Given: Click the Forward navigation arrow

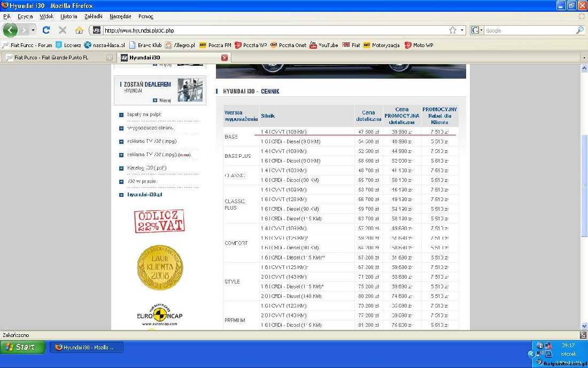Looking at the screenshot, I should tap(24, 30).
